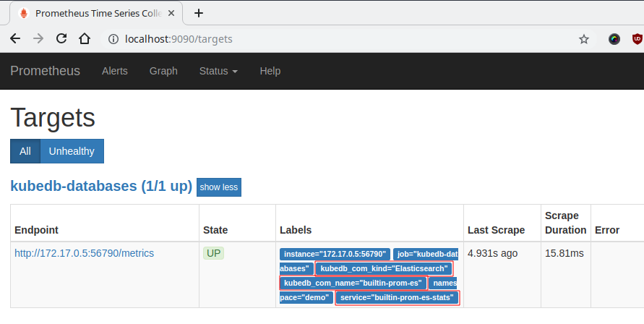
Task: Click the browser forward arrow
Action: tap(38, 39)
